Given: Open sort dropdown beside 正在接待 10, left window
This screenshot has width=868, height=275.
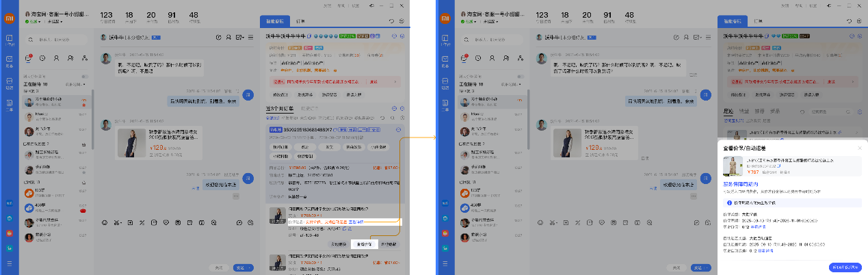Looking at the screenshot, I should point(75,84).
